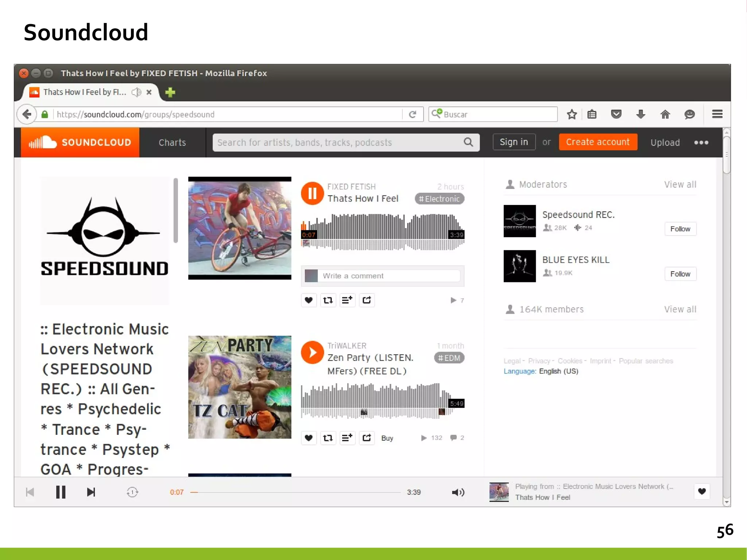
Task: Open the FIXED FETISH artist link
Action: (351, 187)
